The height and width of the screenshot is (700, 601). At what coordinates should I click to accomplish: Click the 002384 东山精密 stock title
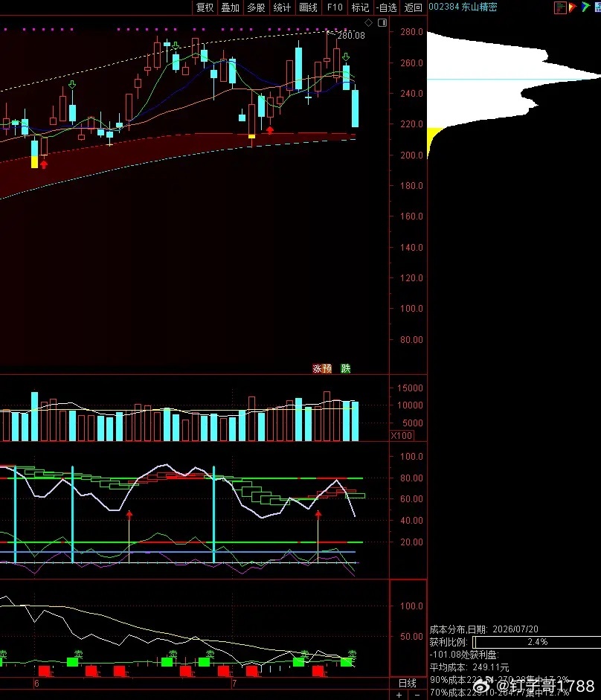point(463,7)
